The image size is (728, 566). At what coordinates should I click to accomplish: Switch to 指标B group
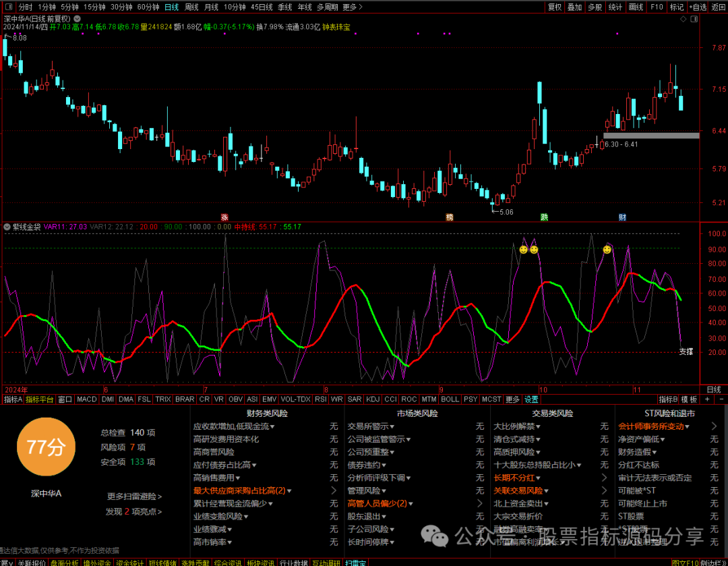(668, 399)
